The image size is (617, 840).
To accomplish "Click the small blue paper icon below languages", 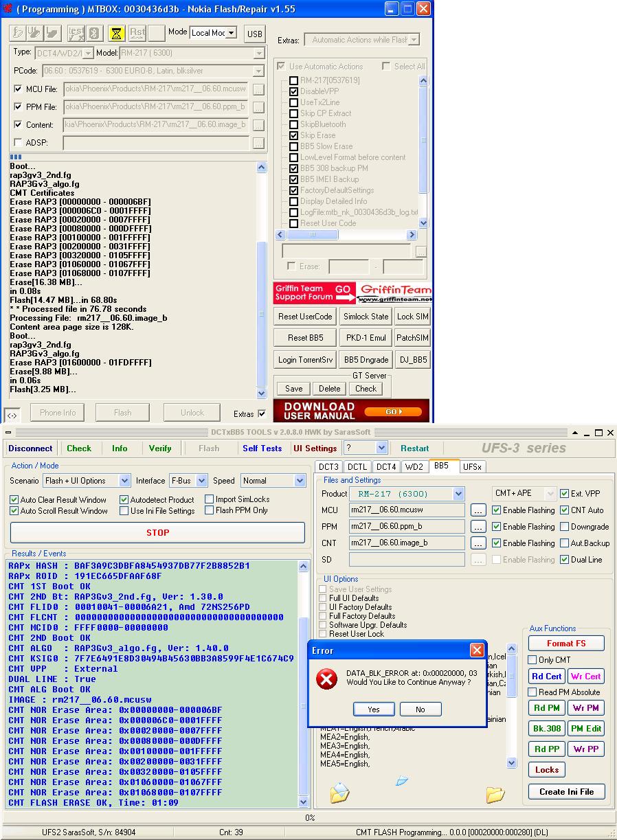I will pyautogui.click(x=402, y=781).
